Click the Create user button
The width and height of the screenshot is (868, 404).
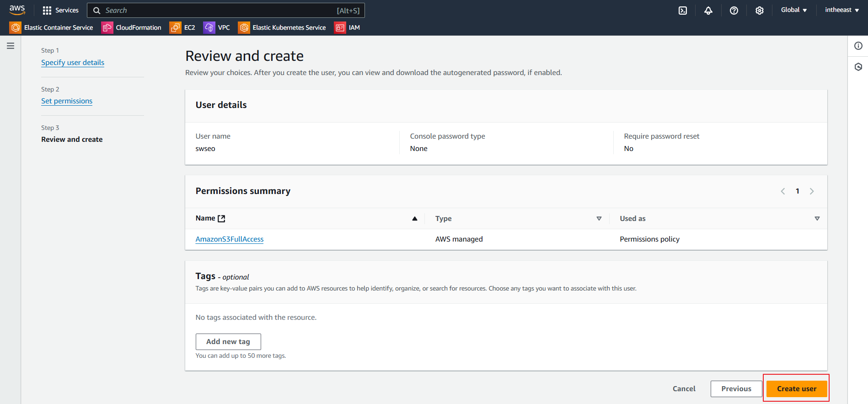(x=797, y=389)
